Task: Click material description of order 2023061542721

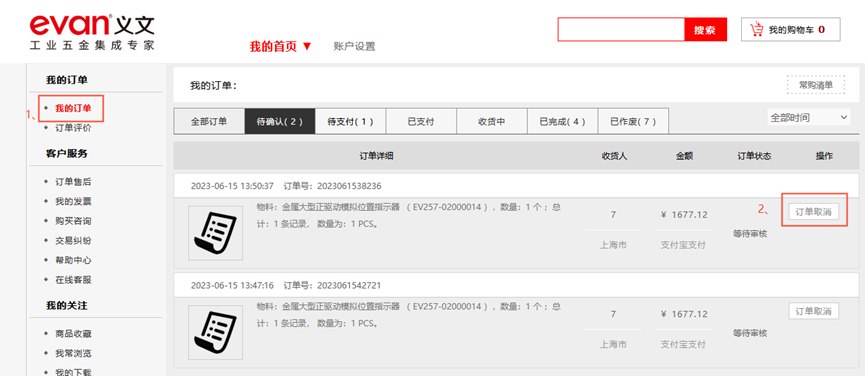Action: tap(409, 315)
